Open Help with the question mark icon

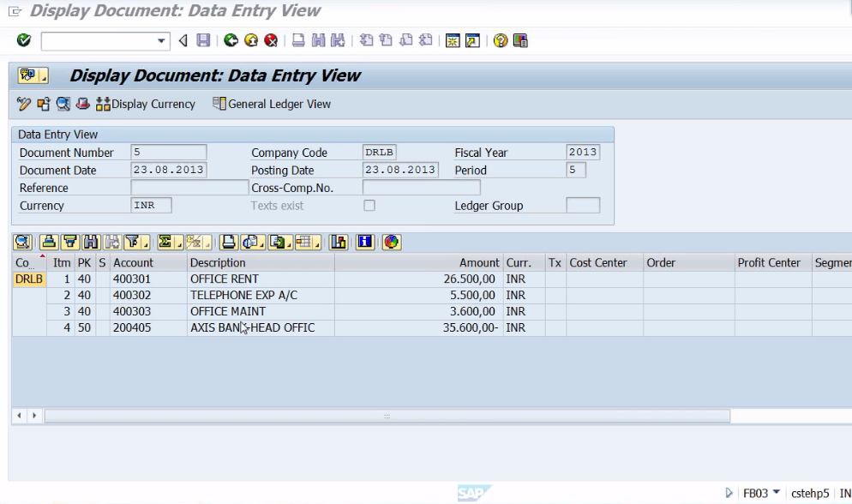coord(501,41)
